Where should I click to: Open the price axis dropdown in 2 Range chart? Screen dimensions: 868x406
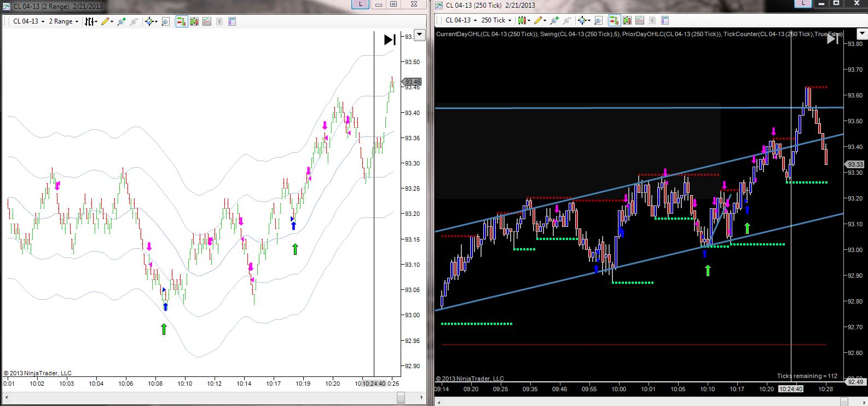(420, 36)
